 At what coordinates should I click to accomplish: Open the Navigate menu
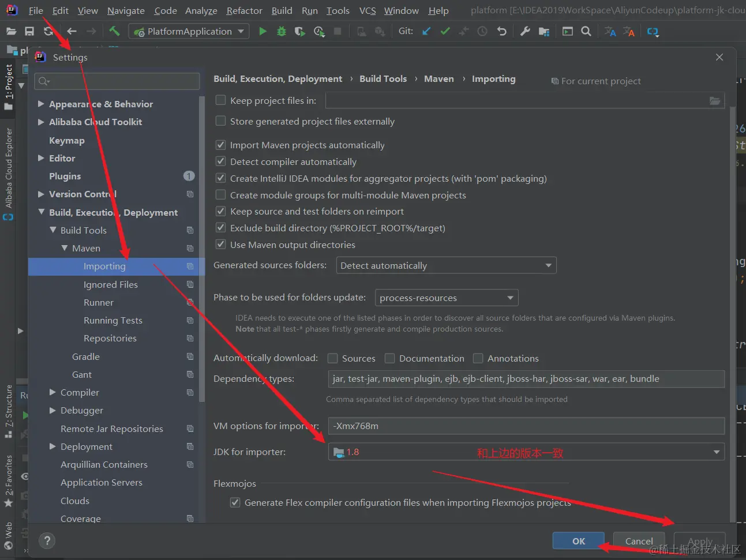tap(126, 10)
